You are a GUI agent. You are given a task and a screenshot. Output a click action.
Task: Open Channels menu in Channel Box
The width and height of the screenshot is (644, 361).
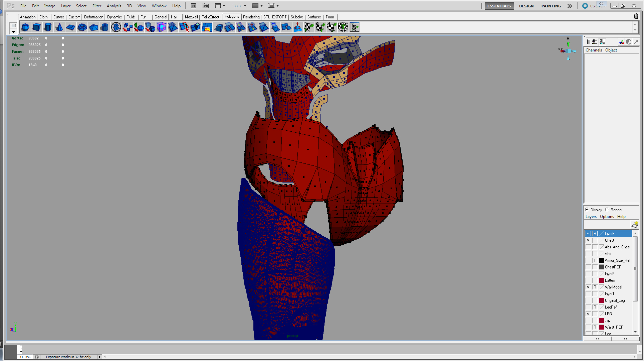pos(594,50)
